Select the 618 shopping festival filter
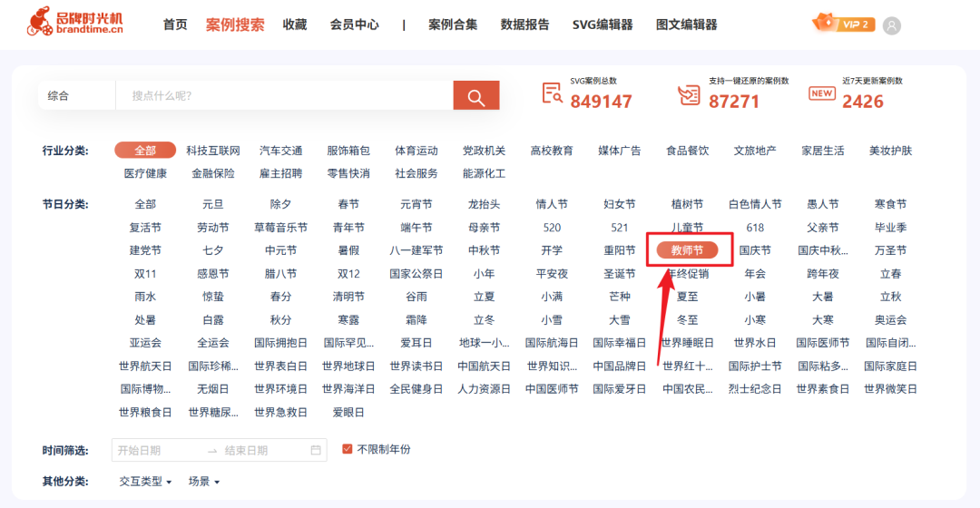The height and width of the screenshot is (508, 980). coord(755,228)
